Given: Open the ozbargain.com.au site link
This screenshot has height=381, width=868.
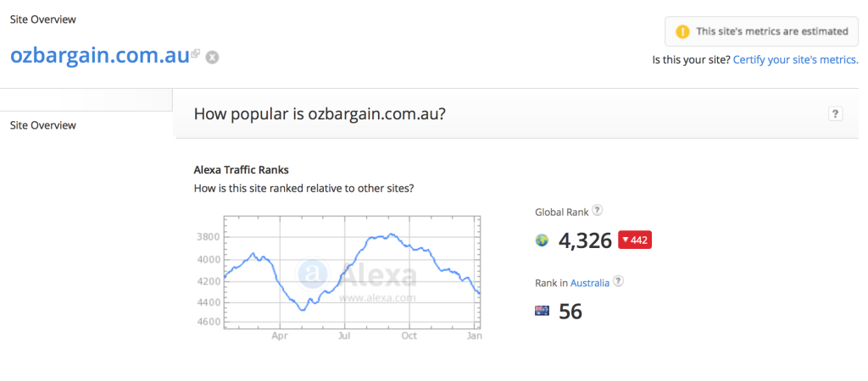Looking at the screenshot, I should point(100,57).
